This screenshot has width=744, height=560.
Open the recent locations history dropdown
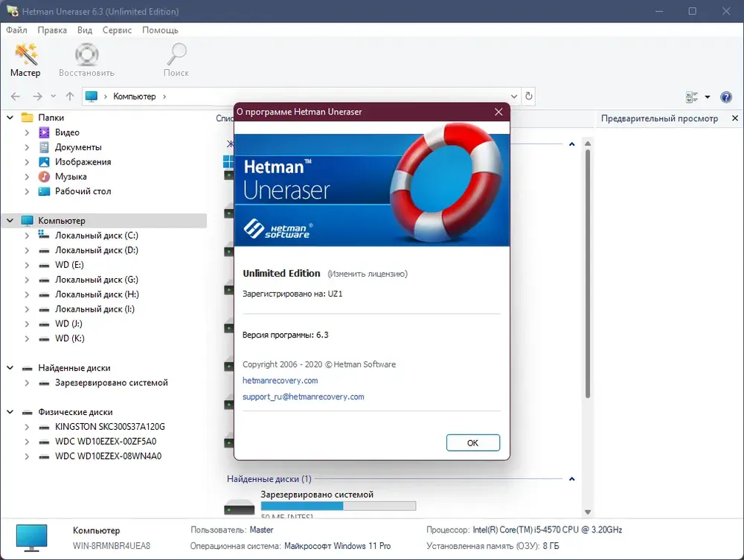tap(53, 96)
